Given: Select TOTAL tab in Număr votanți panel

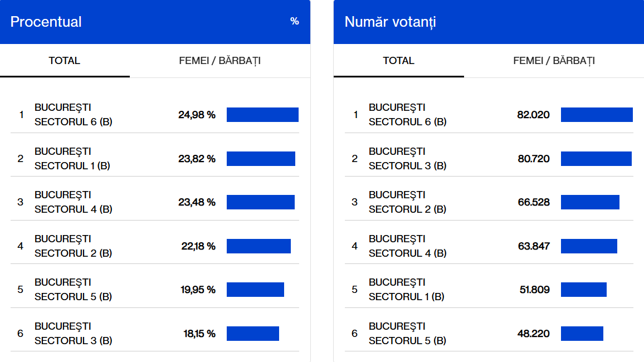Looking at the screenshot, I should point(398,61).
